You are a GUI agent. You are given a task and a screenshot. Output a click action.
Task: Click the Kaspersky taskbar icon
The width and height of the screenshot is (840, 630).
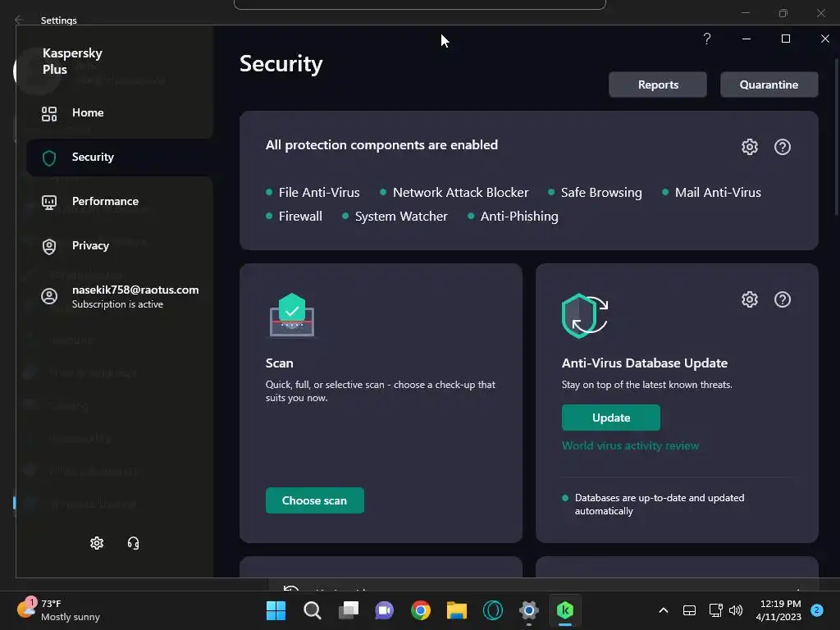coord(565,610)
